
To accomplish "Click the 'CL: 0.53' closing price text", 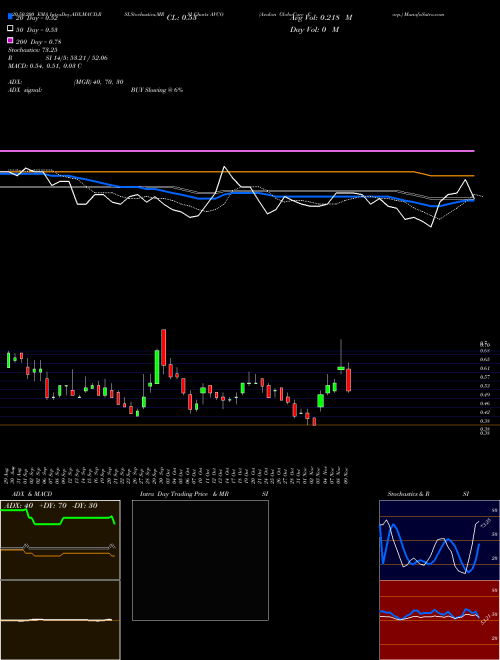I will pos(181,18).
